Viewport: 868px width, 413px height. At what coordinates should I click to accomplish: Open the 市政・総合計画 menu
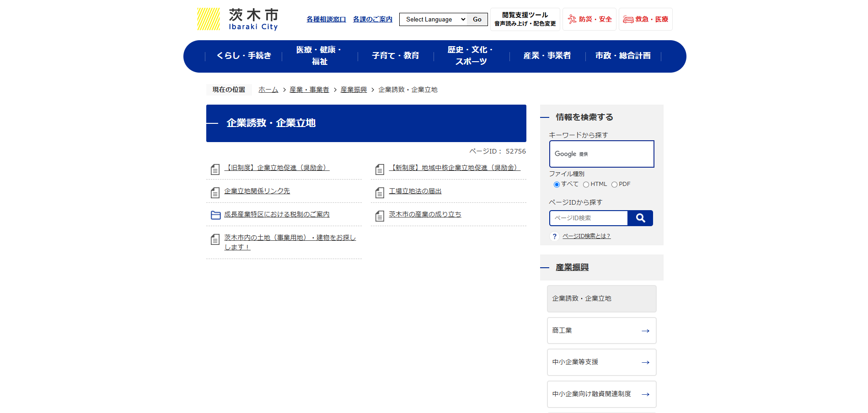click(x=623, y=56)
